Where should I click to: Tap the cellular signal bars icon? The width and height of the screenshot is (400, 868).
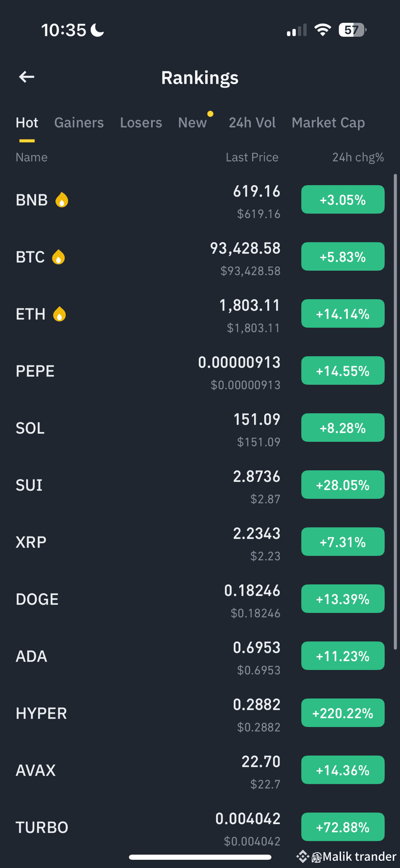coord(297,30)
